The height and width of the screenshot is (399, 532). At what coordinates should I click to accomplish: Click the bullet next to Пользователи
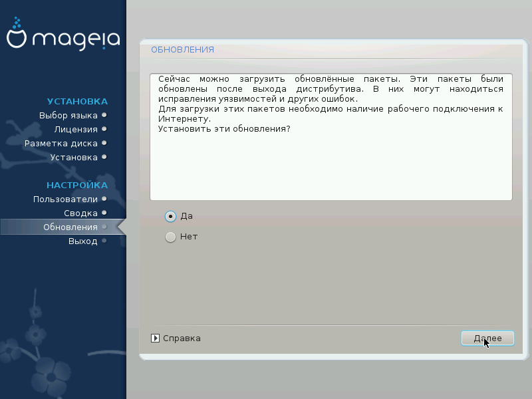tap(104, 199)
